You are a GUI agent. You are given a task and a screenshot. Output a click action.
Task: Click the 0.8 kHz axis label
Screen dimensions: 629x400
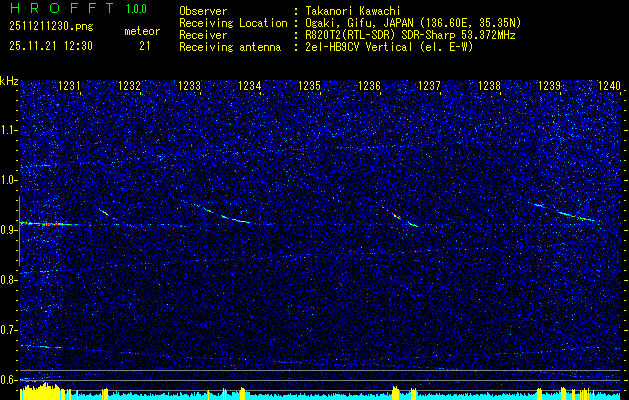coord(7,280)
